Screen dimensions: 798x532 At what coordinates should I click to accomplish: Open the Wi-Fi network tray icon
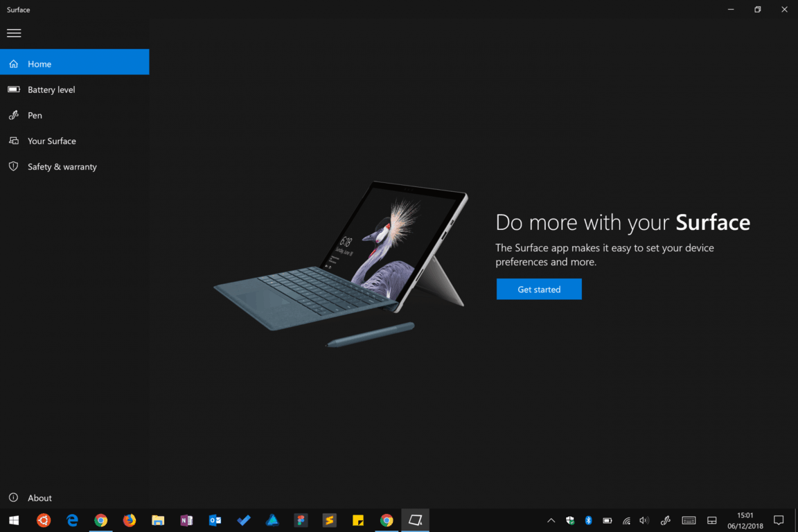pyautogui.click(x=626, y=520)
